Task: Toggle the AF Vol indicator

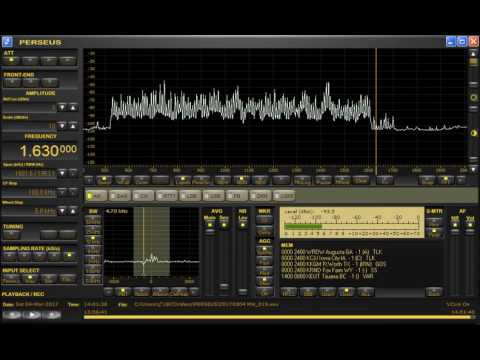Action: [x=470, y=225]
